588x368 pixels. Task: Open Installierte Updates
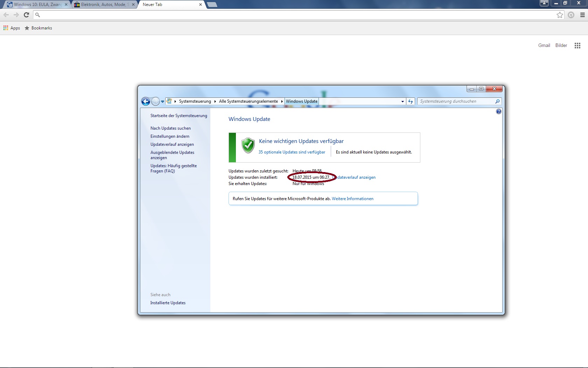click(x=168, y=303)
